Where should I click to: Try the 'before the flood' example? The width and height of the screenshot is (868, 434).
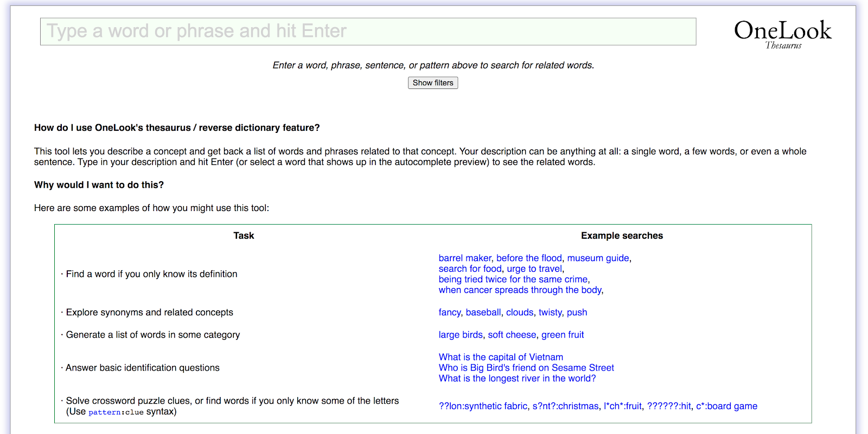point(529,258)
